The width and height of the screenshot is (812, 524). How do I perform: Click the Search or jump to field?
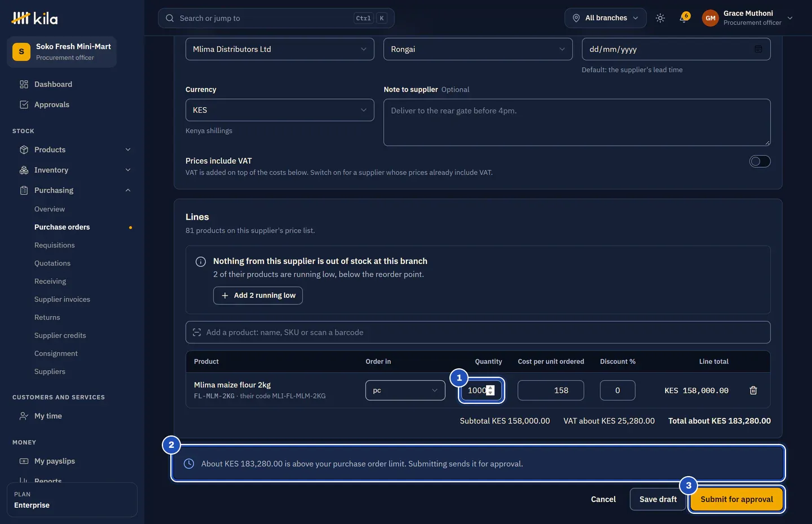coord(276,18)
